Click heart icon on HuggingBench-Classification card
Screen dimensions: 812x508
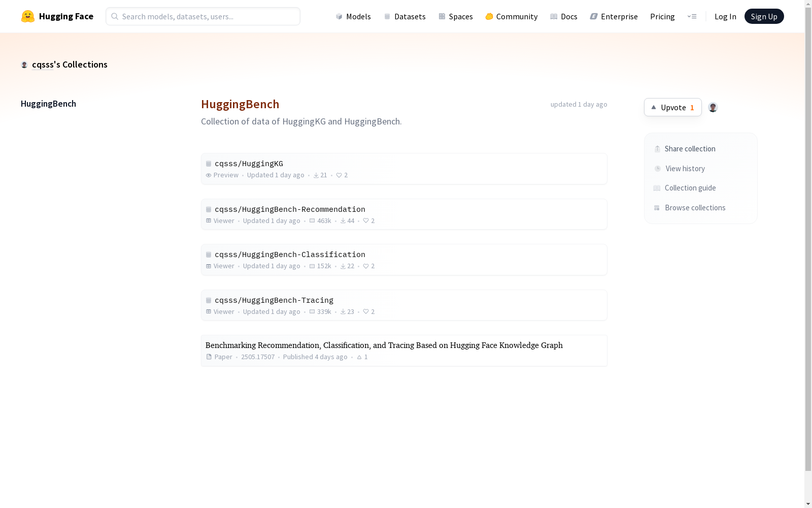pyautogui.click(x=366, y=266)
